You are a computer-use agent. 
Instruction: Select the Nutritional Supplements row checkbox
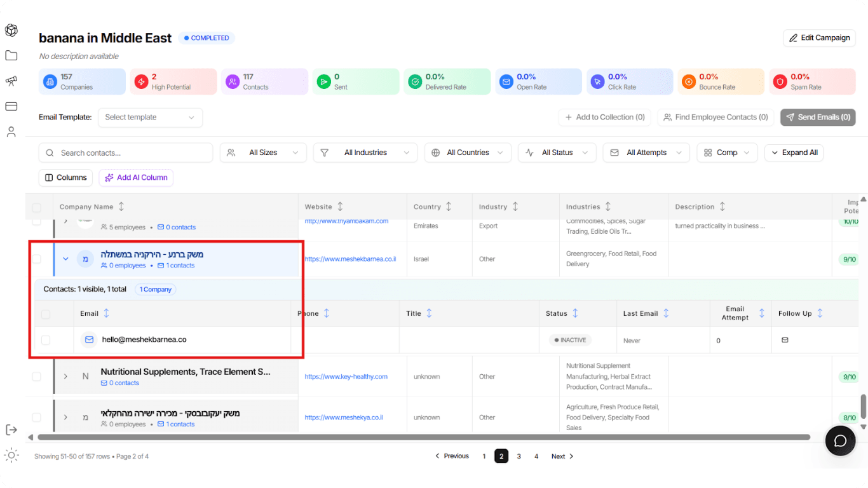37,376
